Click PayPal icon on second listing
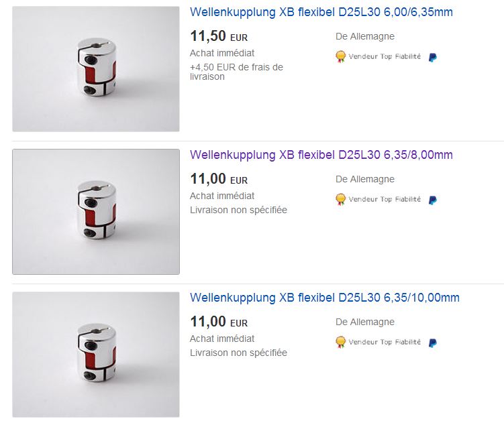 click(x=433, y=200)
